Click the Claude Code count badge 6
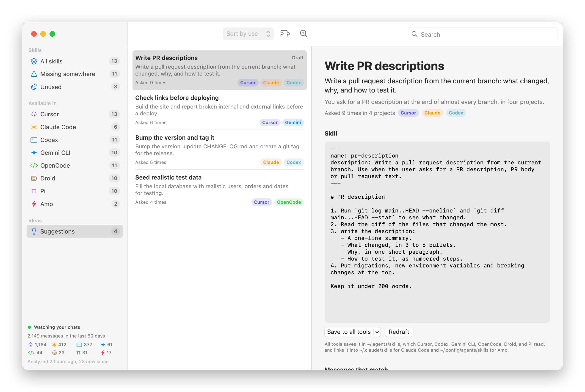Screen dimensions: 585x392 coord(115,127)
